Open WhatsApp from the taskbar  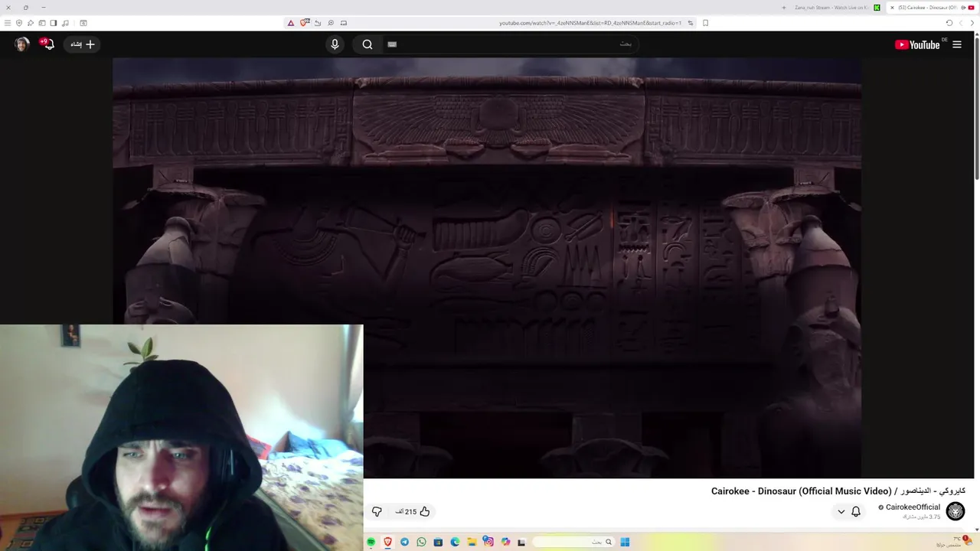click(421, 542)
